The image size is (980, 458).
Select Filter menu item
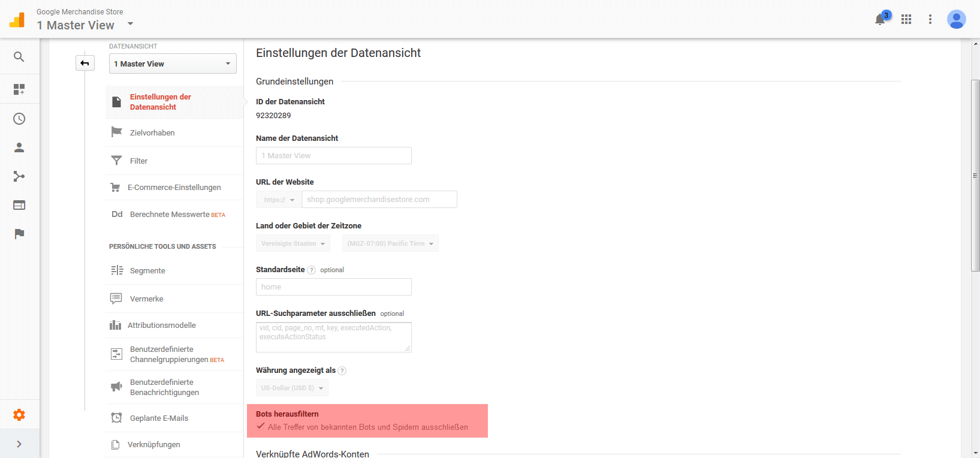[x=174, y=161]
